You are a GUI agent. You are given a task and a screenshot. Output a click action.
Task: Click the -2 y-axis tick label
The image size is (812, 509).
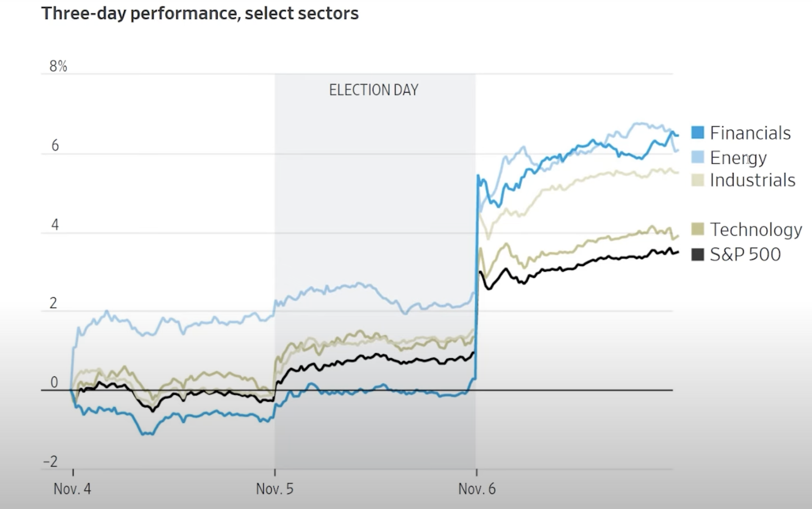click(50, 462)
